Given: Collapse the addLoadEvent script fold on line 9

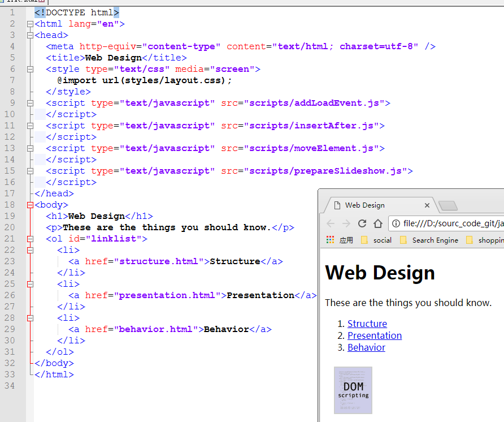Looking at the screenshot, I should click(x=30, y=103).
